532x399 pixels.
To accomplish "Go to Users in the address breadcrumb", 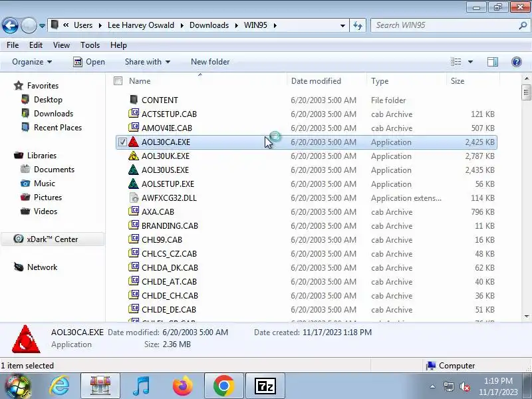I will pyautogui.click(x=83, y=25).
